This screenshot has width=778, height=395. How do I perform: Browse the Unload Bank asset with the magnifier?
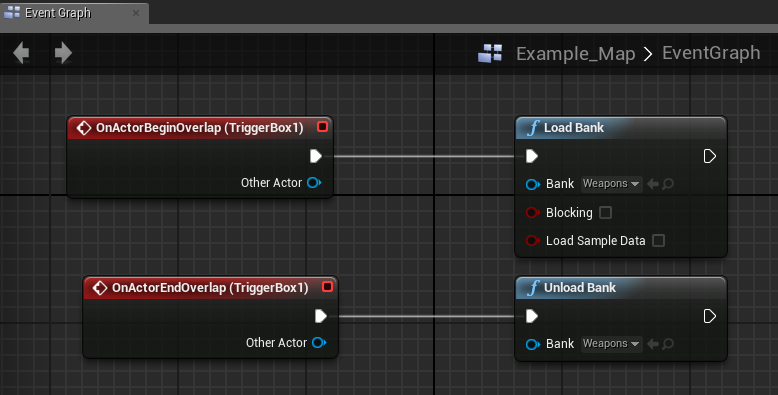pyautogui.click(x=668, y=344)
